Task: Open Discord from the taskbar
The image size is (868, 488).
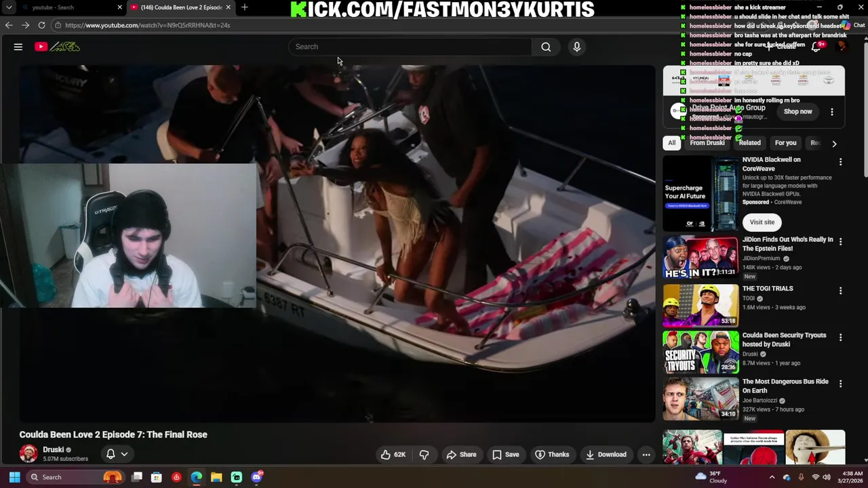Action: 256,477
